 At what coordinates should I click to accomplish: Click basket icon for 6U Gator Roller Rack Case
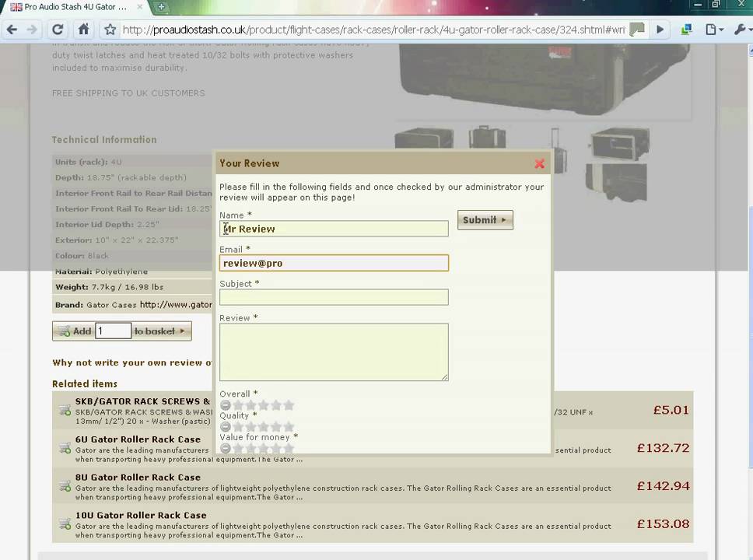[x=65, y=448]
